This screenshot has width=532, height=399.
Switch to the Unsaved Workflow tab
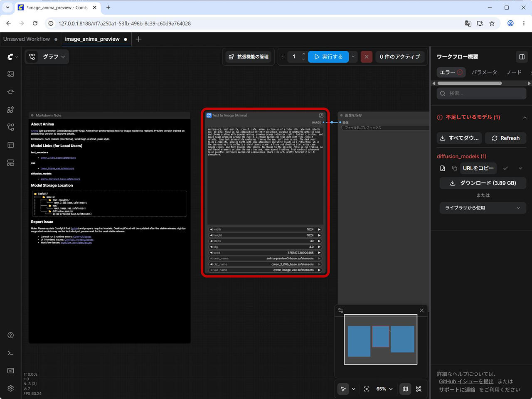27,39
